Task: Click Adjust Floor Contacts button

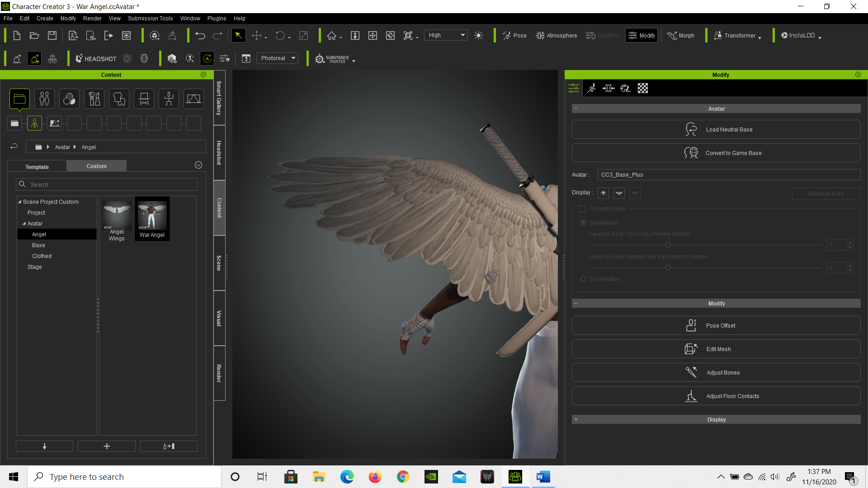Action: coord(716,396)
